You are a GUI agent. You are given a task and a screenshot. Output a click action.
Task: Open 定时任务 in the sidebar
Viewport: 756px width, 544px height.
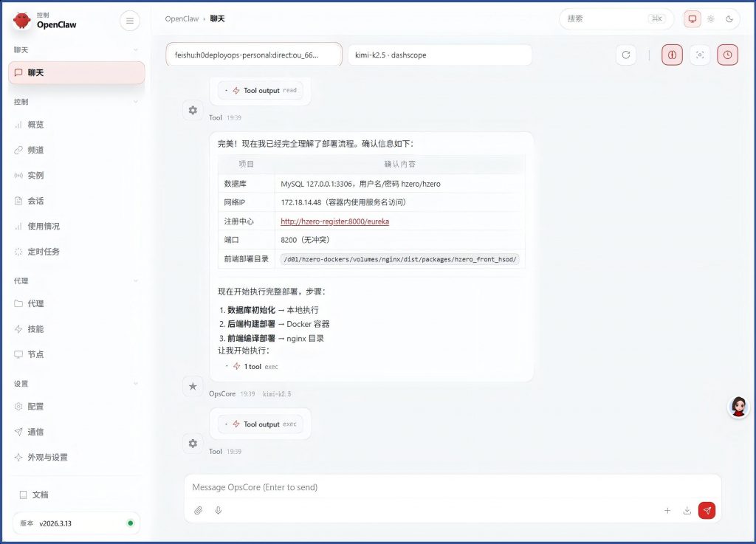43,252
